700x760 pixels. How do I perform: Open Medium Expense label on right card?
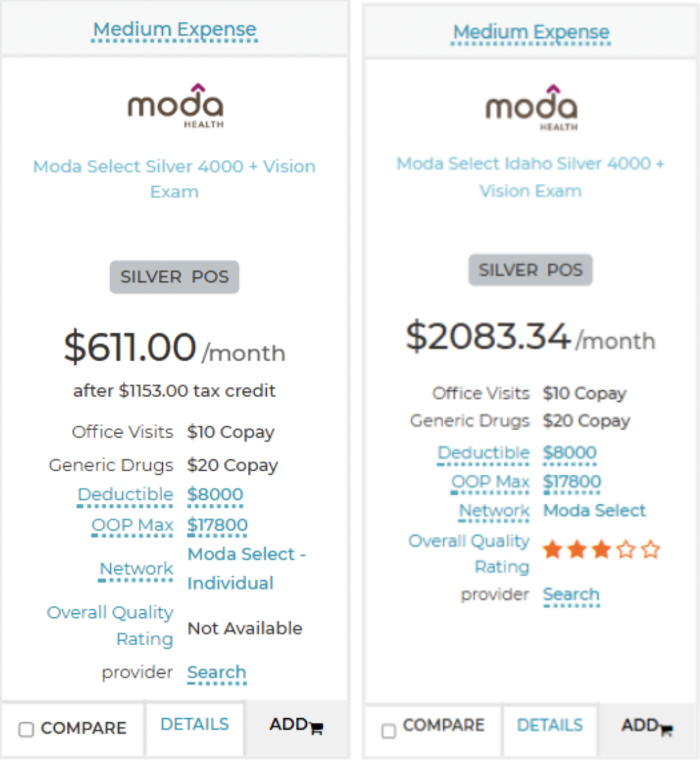pyautogui.click(x=531, y=32)
